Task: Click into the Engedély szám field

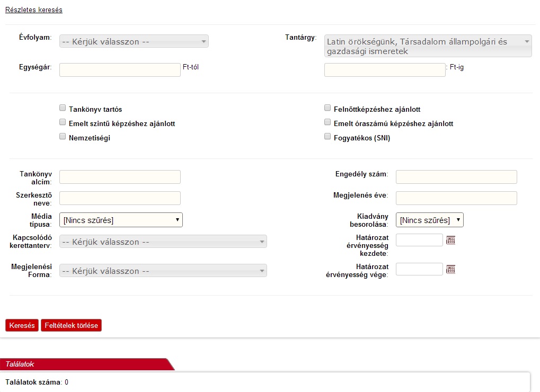Action: pos(456,177)
